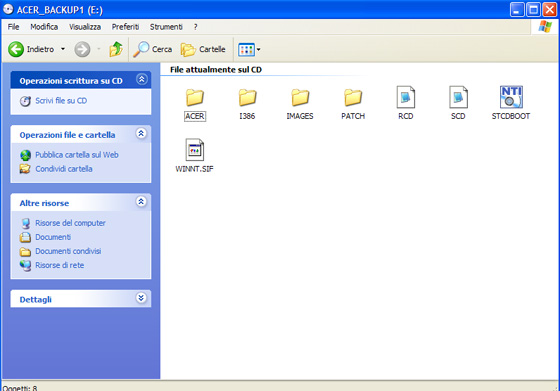Click the globe icon beside Pubblica cartella

click(25, 155)
